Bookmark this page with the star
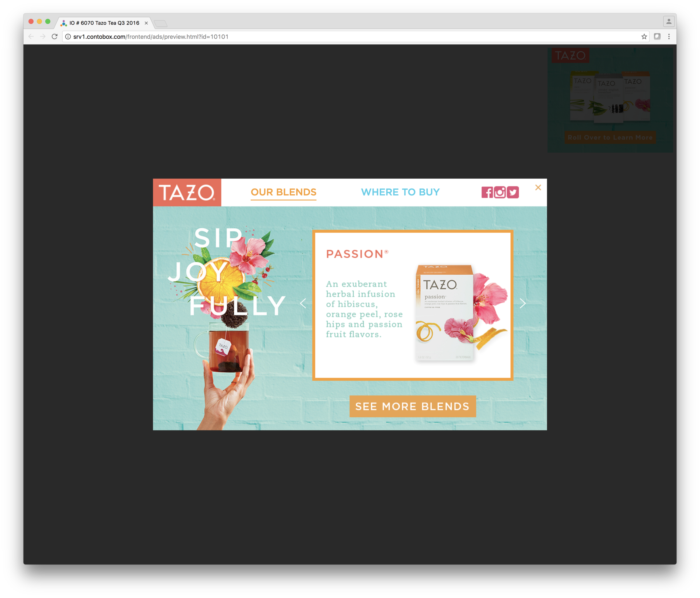 coord(644,36)
